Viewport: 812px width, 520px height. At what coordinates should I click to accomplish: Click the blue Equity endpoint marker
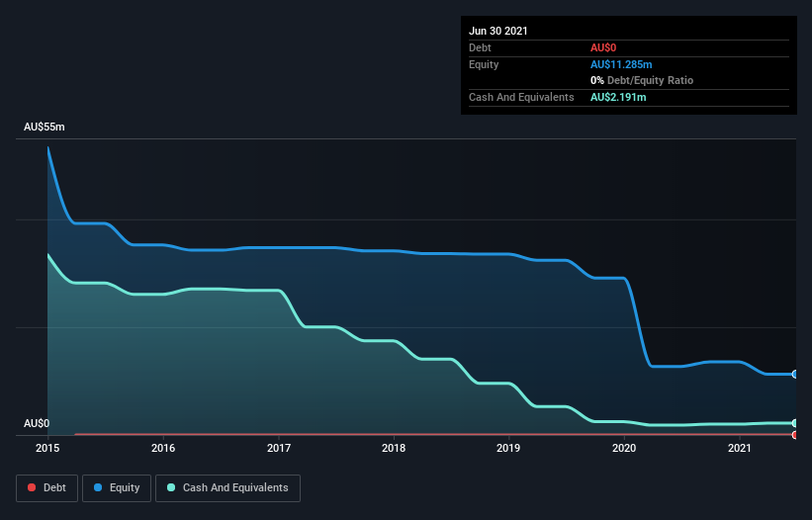[795, 374]
